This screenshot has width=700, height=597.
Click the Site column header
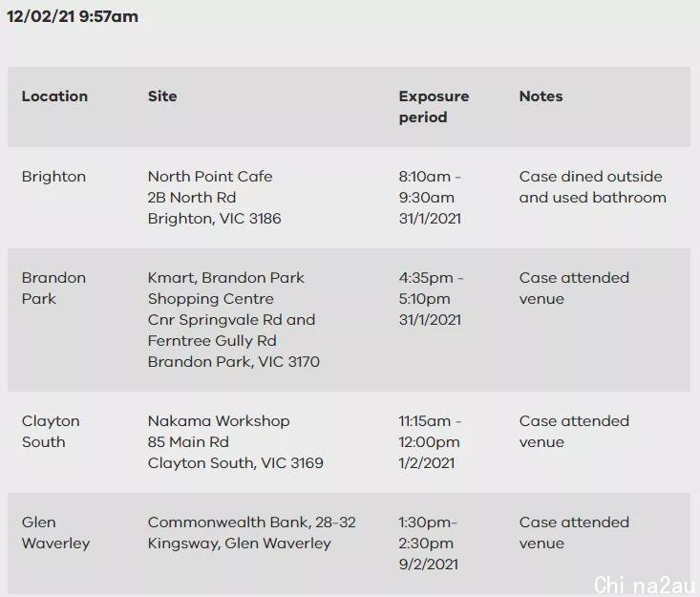(x=162, y=96)
